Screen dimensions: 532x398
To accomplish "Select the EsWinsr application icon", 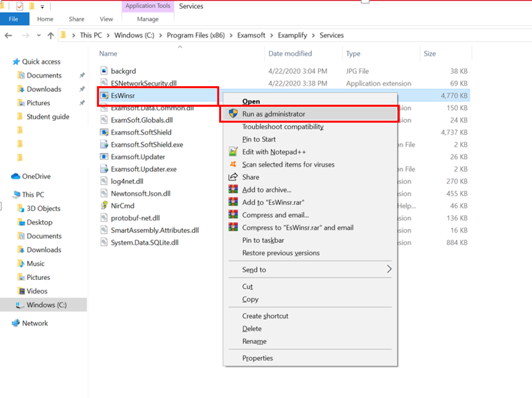I will tap(104, 95).
